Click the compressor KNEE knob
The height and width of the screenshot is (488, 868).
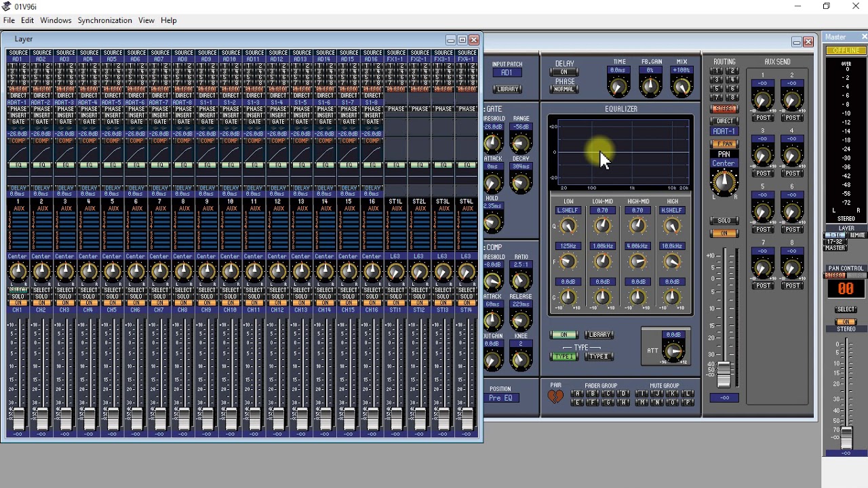[x=521, y=360]
